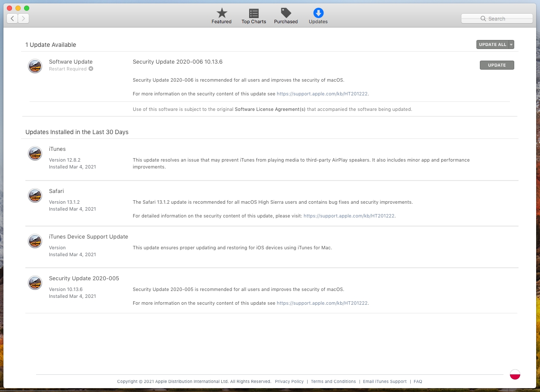Expand the UPDATE ALL dropdown arrow

click(512, 45)
